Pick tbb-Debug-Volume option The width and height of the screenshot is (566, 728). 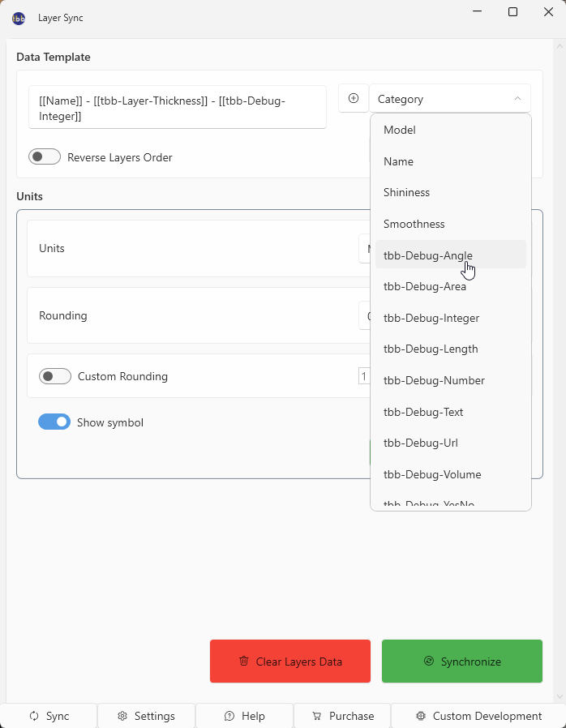point(450,474)
